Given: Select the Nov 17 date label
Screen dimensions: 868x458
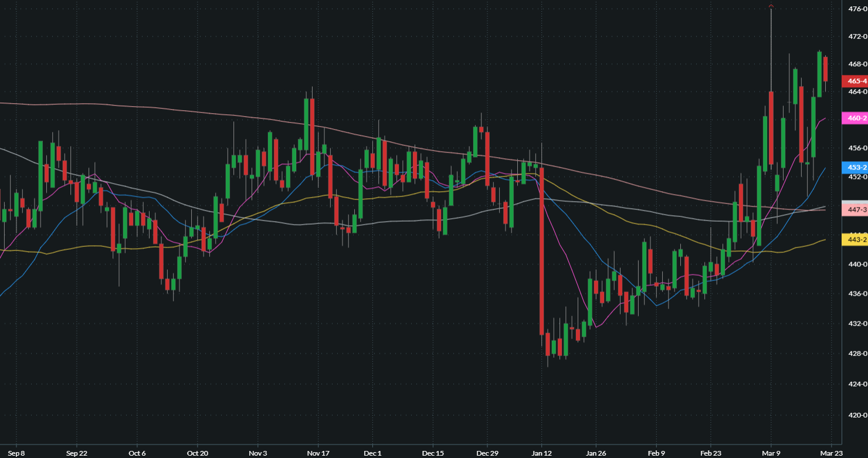Looking at the screenshot, I should 317,453.
